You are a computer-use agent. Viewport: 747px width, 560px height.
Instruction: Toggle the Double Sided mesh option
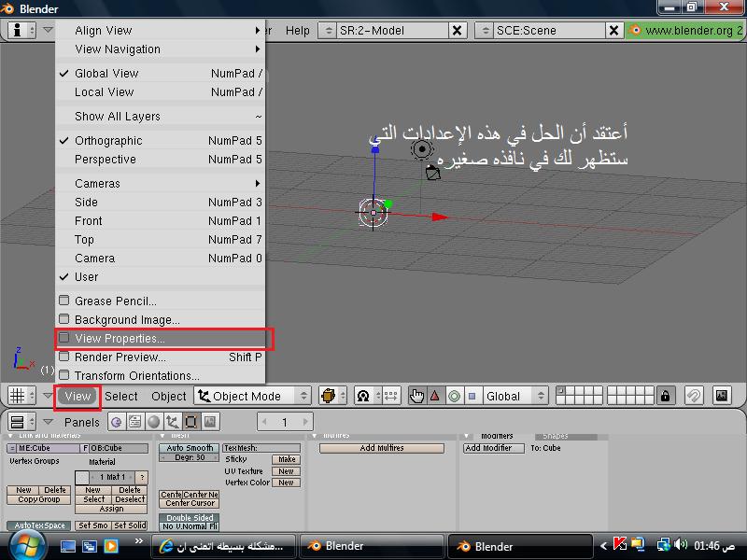point(190,518)
